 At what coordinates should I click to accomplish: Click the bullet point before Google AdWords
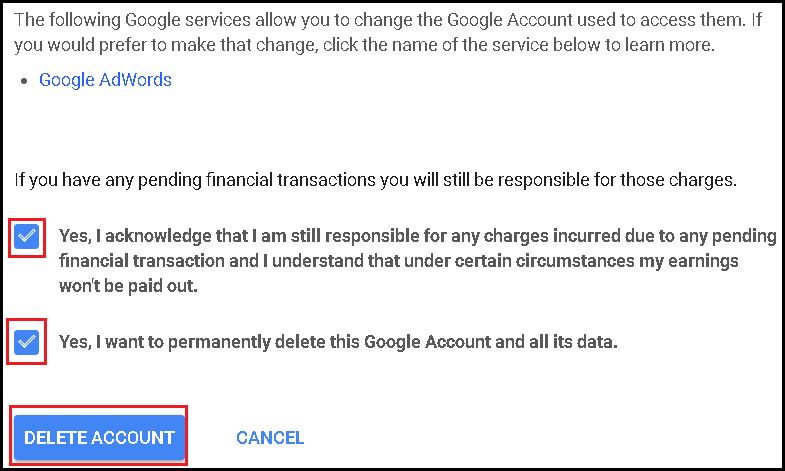click(x=23, y=81)
